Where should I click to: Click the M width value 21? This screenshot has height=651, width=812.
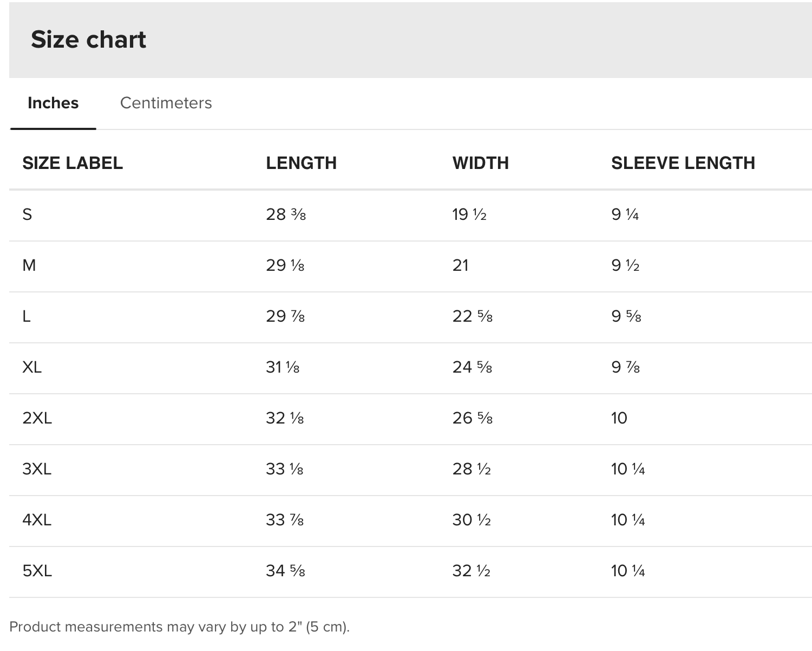461,265
